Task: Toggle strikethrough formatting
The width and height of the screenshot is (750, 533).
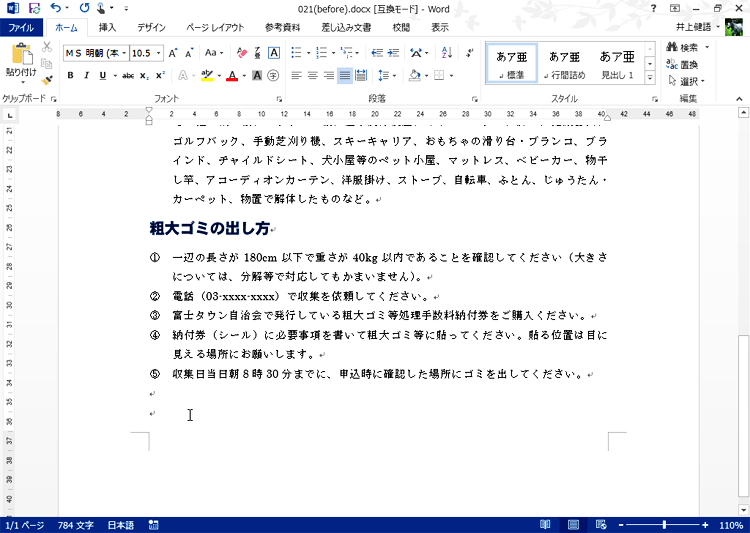Action: [x=128, y=76]
